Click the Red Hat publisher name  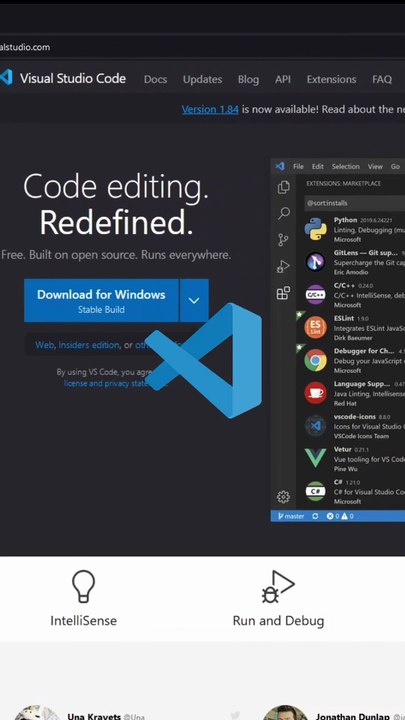point(344,403)
